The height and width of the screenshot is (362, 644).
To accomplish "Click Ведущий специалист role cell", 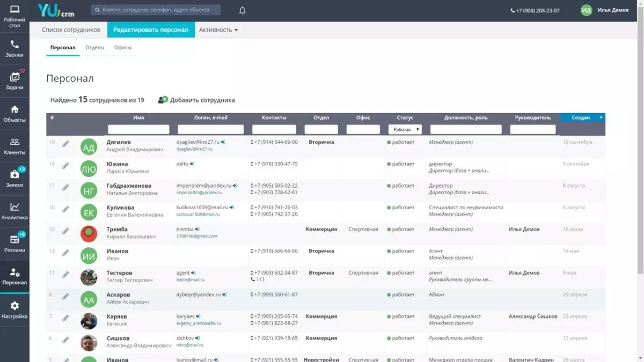I will 455,316.
